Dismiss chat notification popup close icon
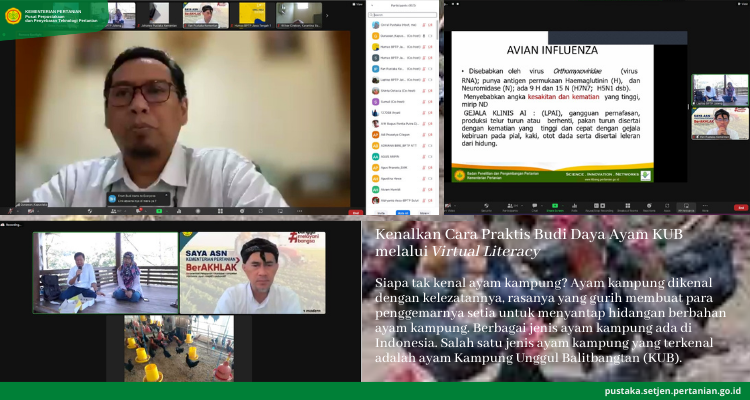 click(x=166, y=196)
